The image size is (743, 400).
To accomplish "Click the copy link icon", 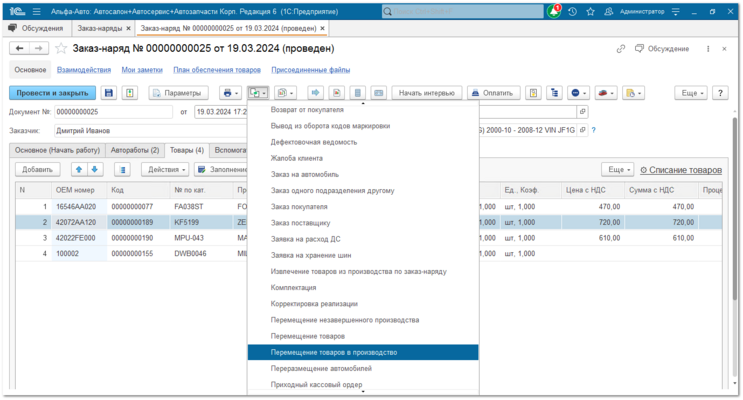I will [621, 48].
